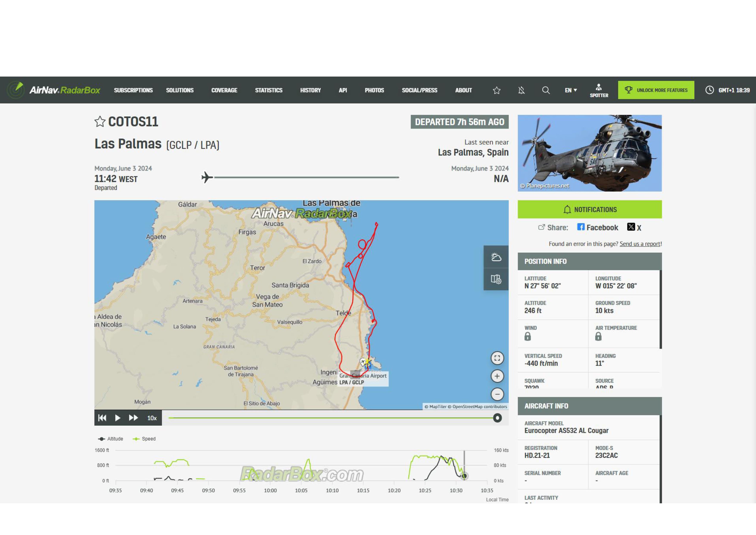This screenshot has width=756, height=535.
Task: Click the flight playback progress slider handle
Action: [497, 418]
